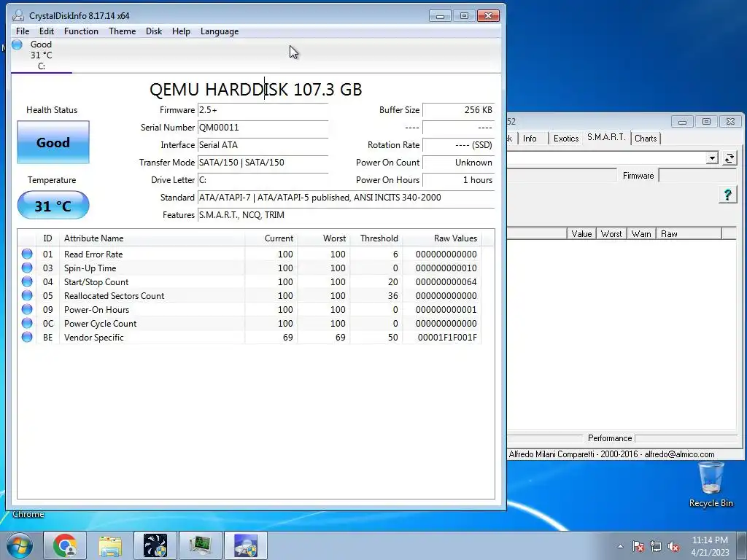
Task: Click the Raw Values column header
Action: (441, 238)
